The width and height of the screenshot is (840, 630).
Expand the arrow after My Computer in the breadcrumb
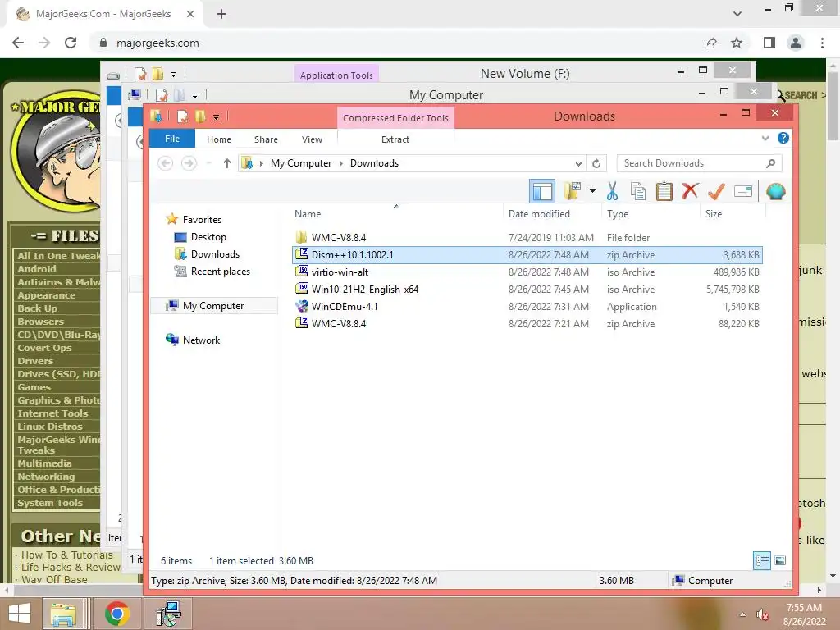coord(340,163)
